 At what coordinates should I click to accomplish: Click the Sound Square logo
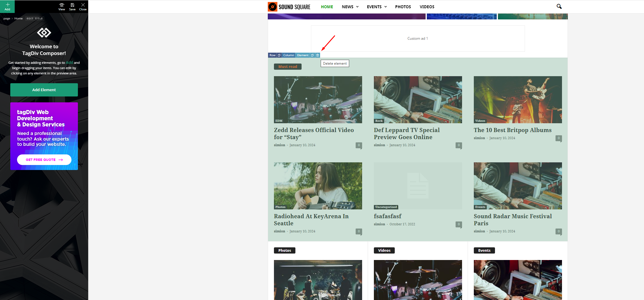point(289,7)
